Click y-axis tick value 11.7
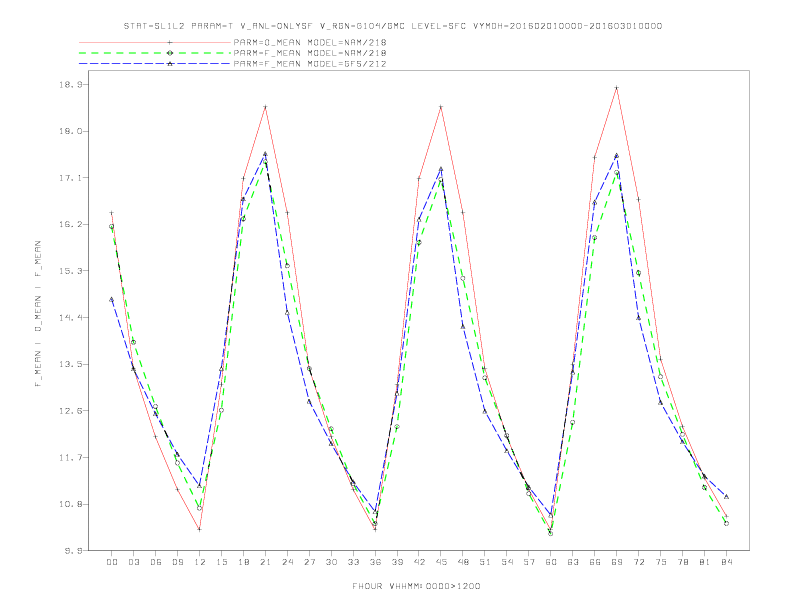Image resolution: width=792 pixels, height=612 pixels. pyautogui.click(x=70, y=458)
